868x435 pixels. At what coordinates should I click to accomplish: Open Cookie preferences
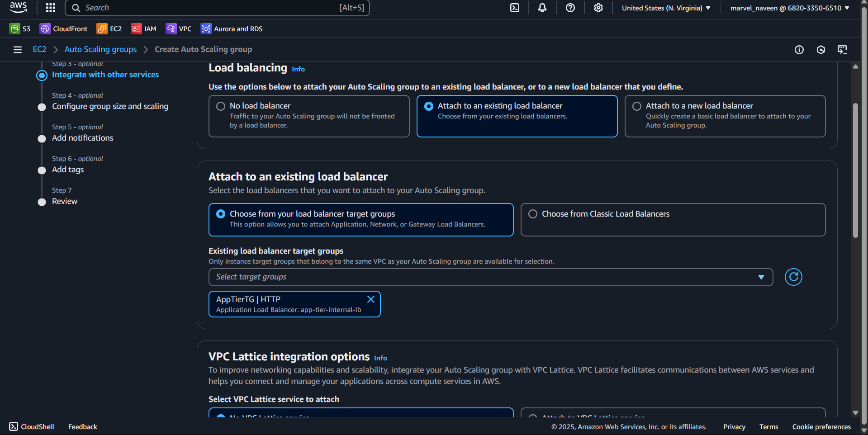coord(821,426)
